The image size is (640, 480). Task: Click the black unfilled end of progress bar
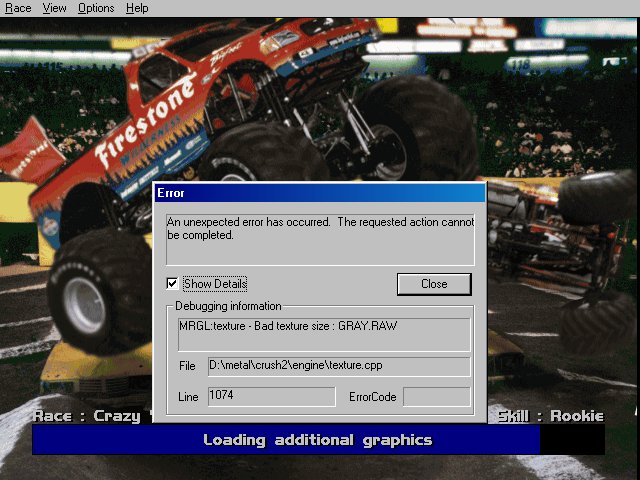572,440
